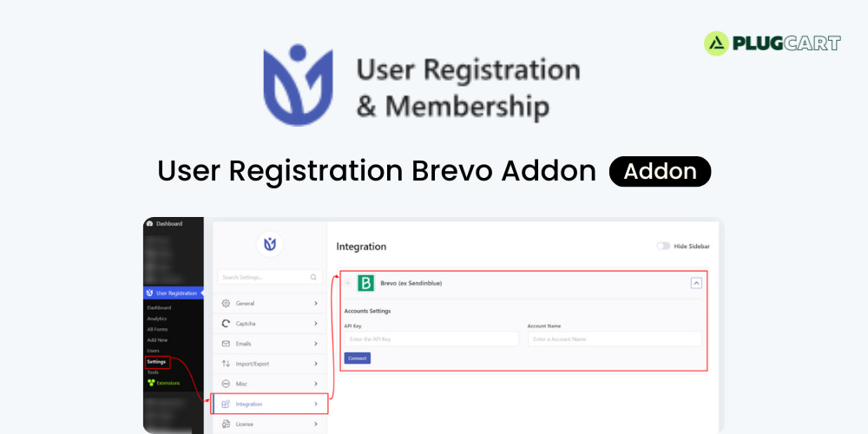This screenshot has height=434, width=868.
Task: Open the Integration settings tab
Action: [x=269, y=404]
